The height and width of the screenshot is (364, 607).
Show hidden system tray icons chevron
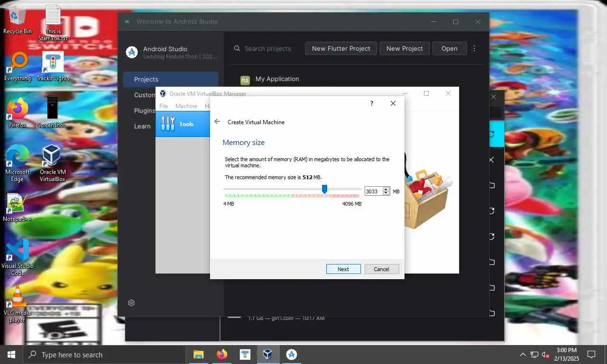coord(523,355)
